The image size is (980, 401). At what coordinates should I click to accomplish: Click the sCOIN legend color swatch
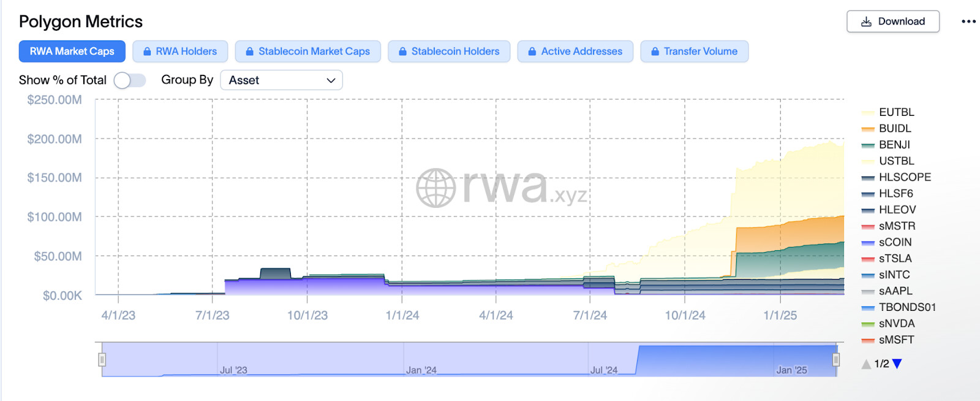point(868,243)
